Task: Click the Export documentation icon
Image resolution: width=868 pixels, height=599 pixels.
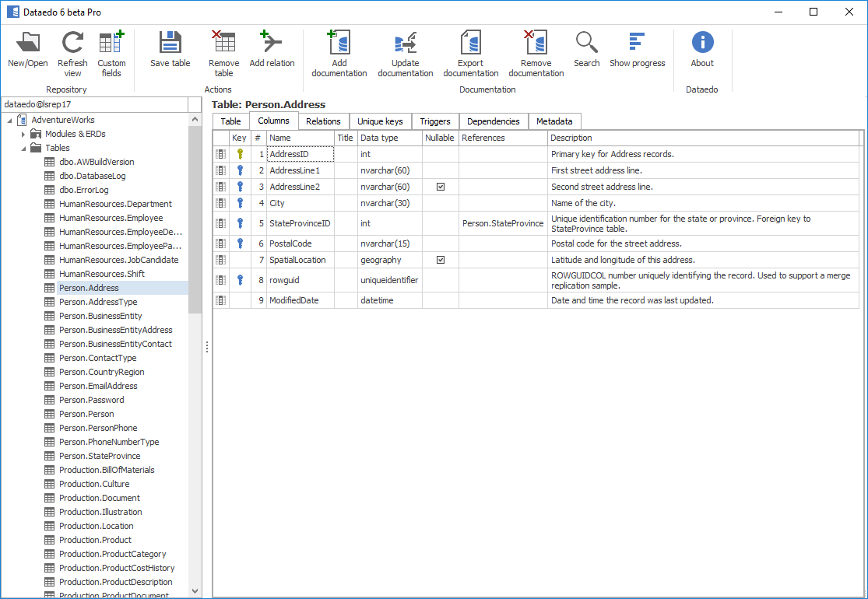Action: coord(471,44)
